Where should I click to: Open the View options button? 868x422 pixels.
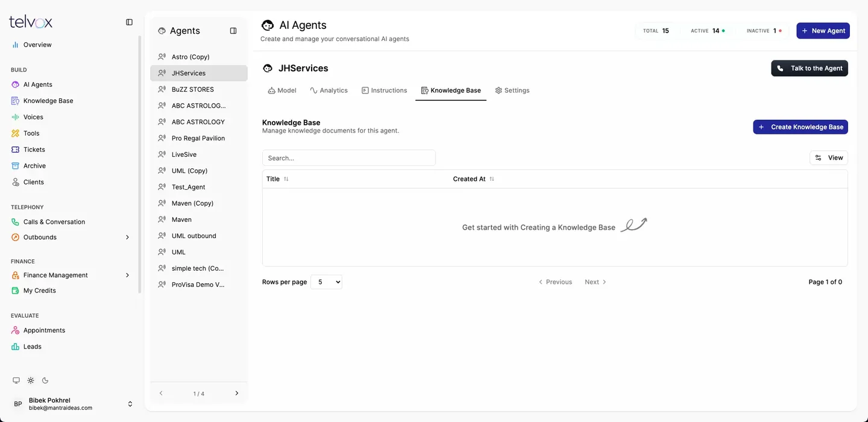click(x=829, y=158)
